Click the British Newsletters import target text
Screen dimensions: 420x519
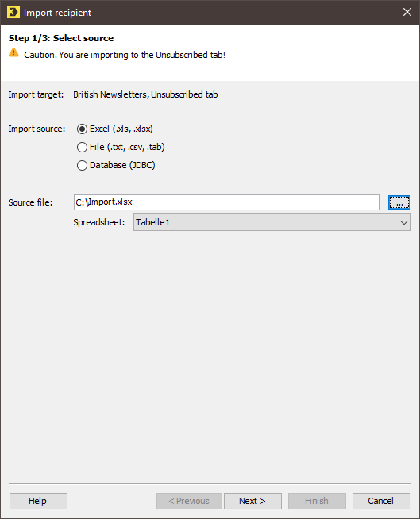pyautogui.click(x=145, y=94)
